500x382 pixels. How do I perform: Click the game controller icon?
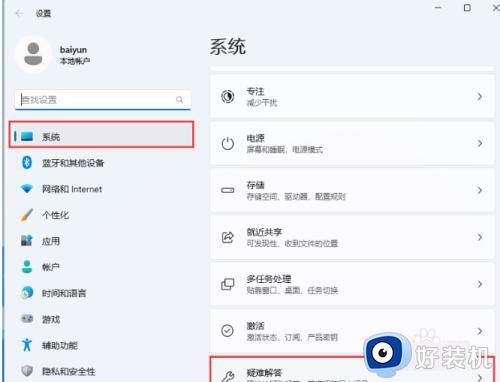coord(27,319)
